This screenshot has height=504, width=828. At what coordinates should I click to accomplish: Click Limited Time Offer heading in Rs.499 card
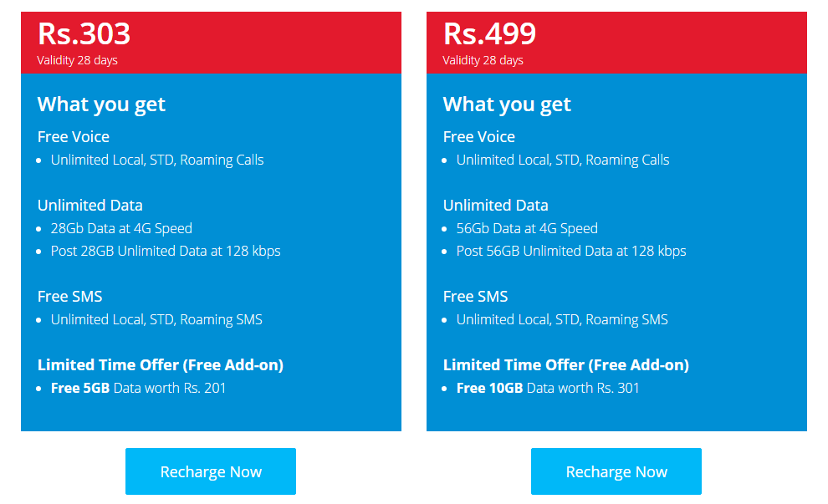coord(566,365)
